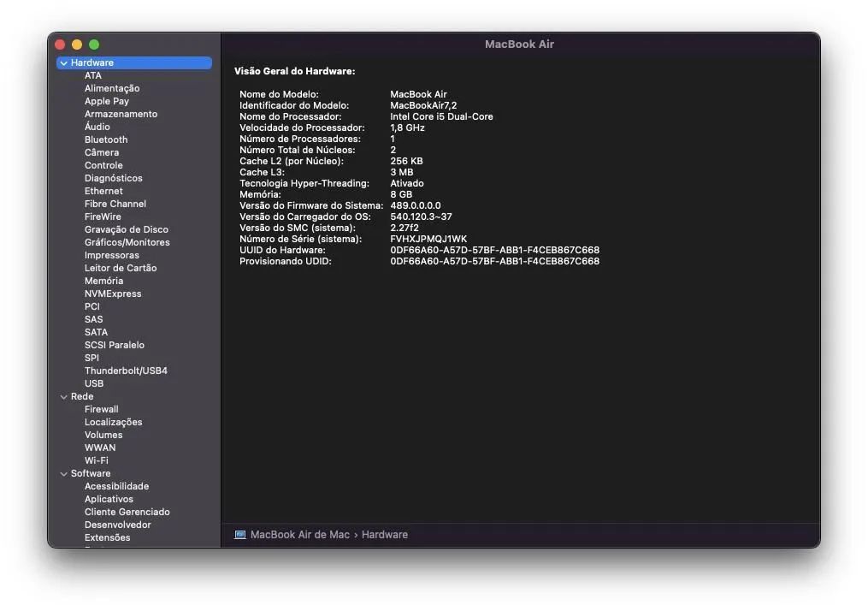Click SMC version value 2.27f2
This screenshot has height=611, width=868.
(404, 228)
